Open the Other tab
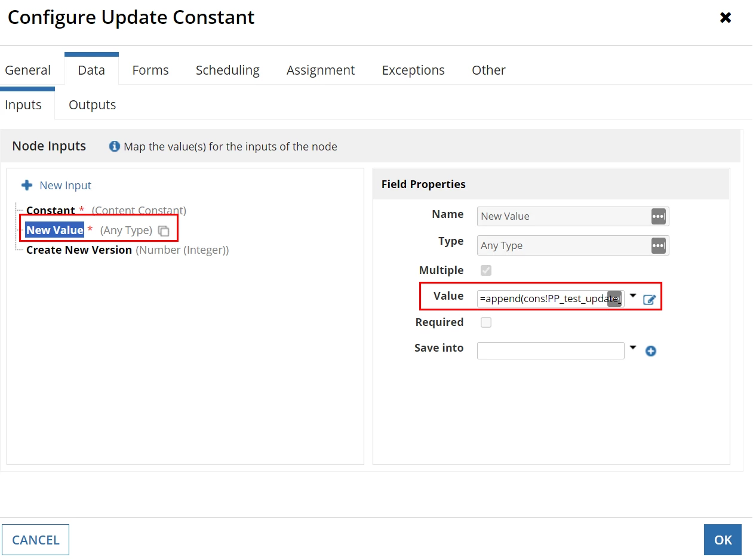 pyautogui.click(x=488, y=70)
